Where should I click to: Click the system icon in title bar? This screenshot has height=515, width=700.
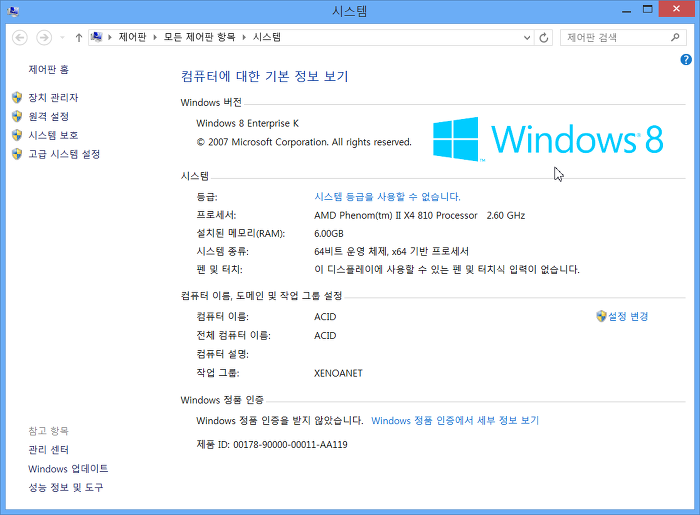click(x=12, y=11)
